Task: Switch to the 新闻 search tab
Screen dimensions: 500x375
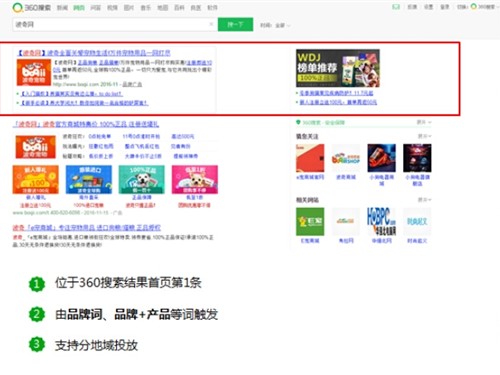Action: pos(62,8)
